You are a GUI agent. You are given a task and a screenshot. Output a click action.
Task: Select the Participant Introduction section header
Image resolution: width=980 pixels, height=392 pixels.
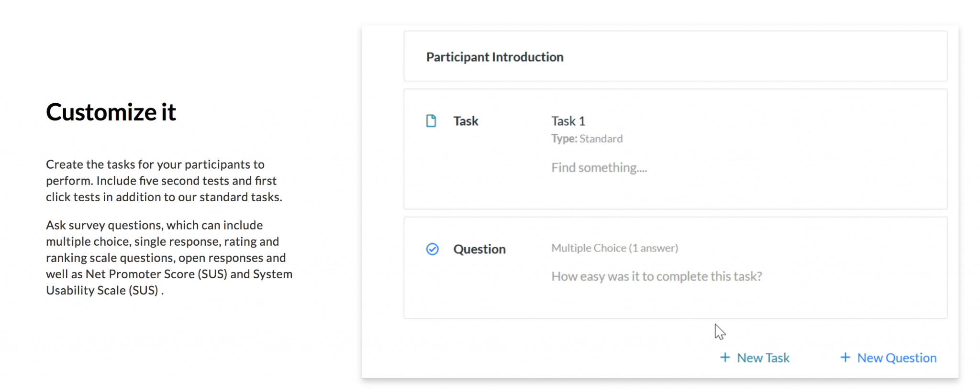coord(495,56)
